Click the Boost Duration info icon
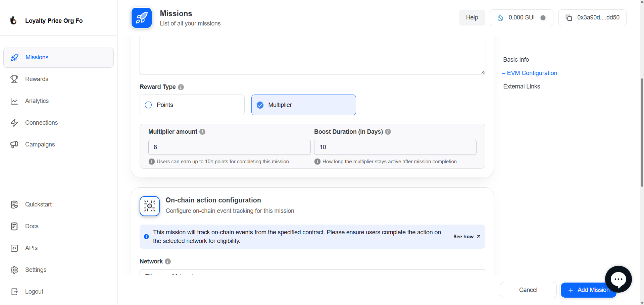 pos(388,132)
